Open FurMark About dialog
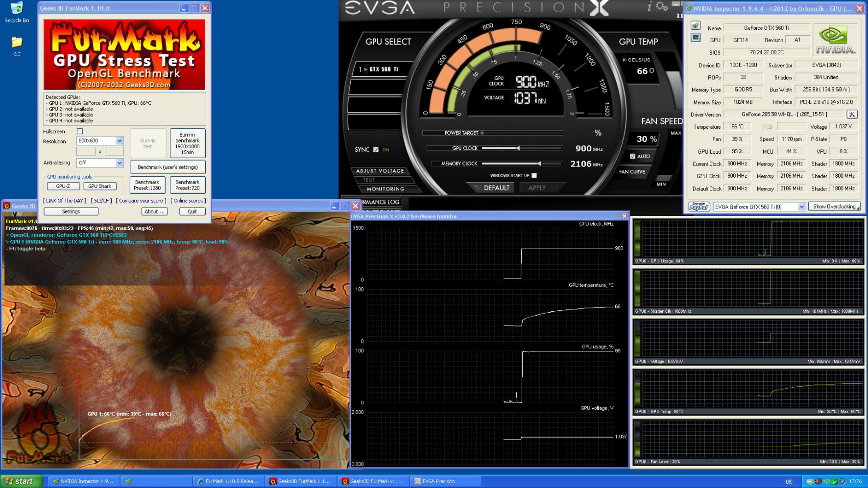 tap(154, 211)
